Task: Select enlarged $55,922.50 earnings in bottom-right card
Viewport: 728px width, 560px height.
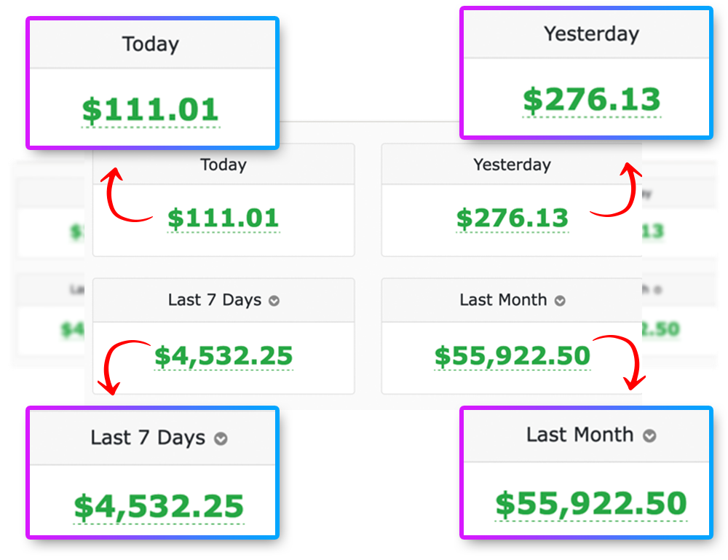Action: (x=590, y=503)
